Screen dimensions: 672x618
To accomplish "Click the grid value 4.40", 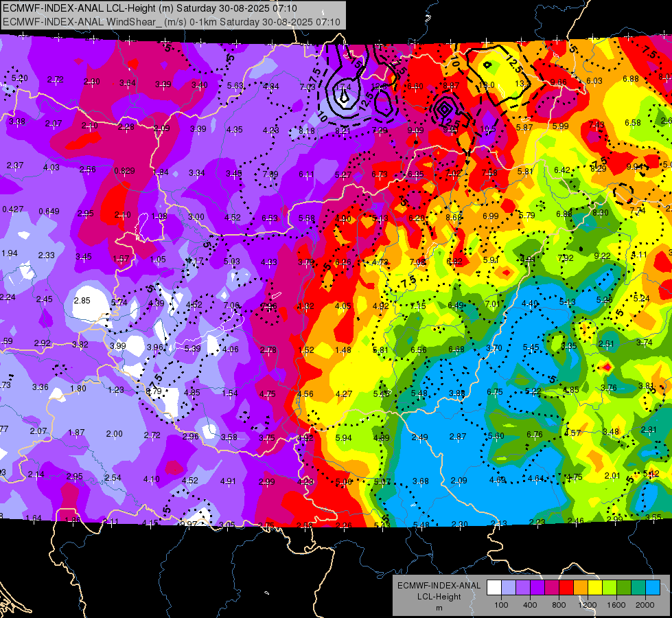I will pyautogui.click(x=530, y=304).
